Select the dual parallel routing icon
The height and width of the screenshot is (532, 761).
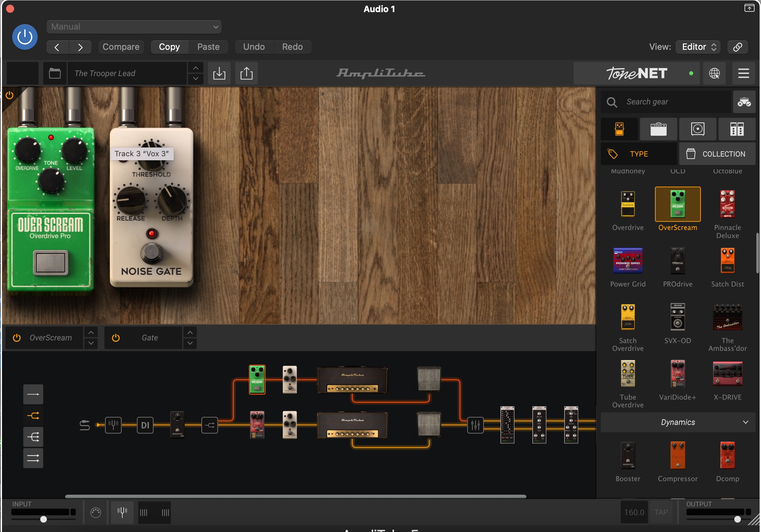pyautogui.click(x=33, y=458)
